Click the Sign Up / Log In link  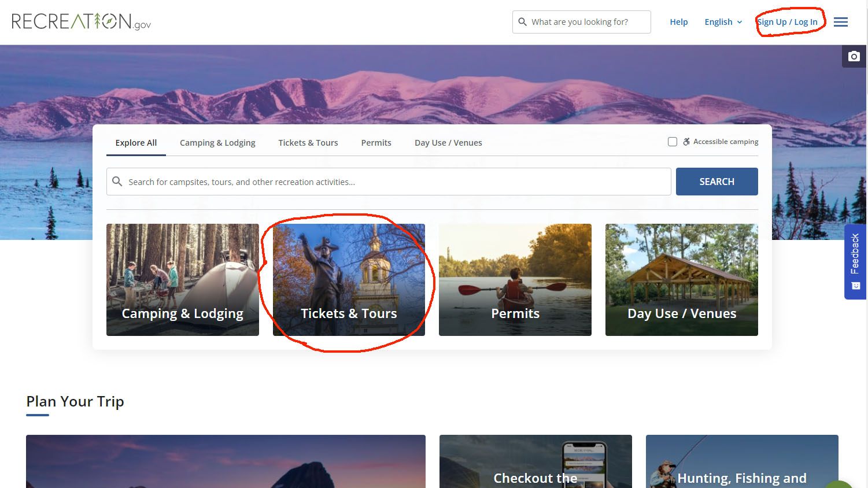click(788, 22)
